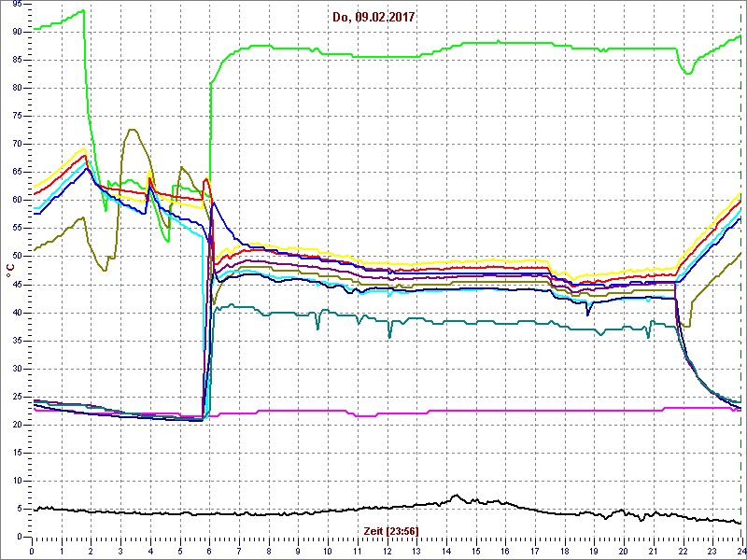Select the 70 label on the temperature axis

pyautogui.click(x=16, y=144)
